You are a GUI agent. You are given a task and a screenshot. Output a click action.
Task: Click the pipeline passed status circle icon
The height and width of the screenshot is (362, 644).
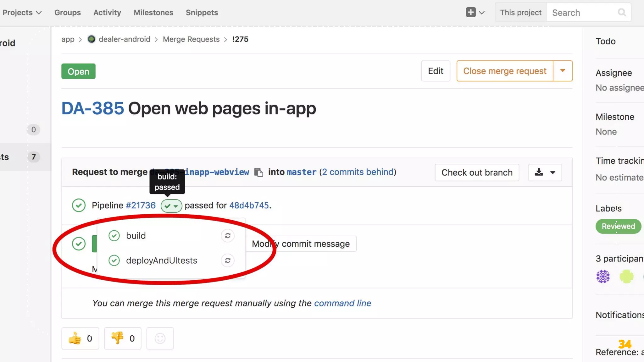(79, 206)
